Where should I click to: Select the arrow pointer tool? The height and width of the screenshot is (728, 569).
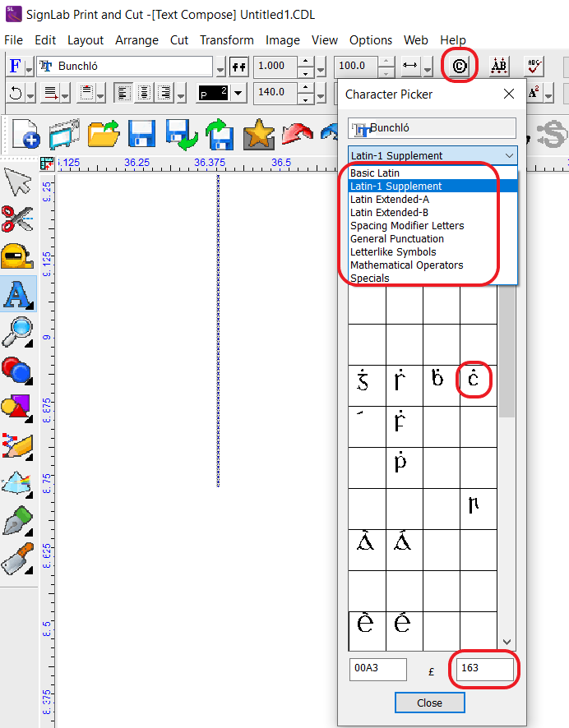pos(16,182)
